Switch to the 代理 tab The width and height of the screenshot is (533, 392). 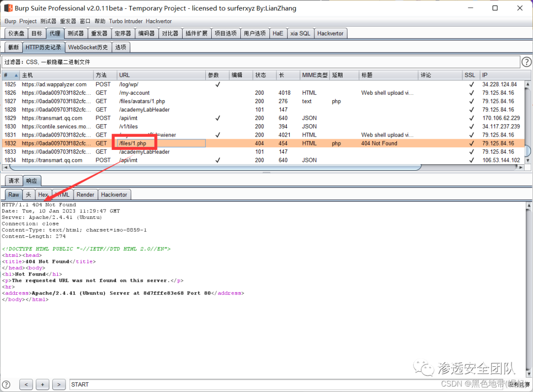click(x=55, y=34)
